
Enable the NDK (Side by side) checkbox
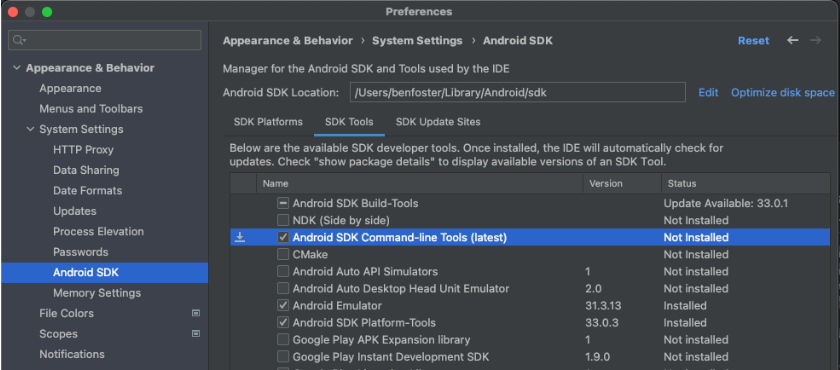[x=283, y=220]
